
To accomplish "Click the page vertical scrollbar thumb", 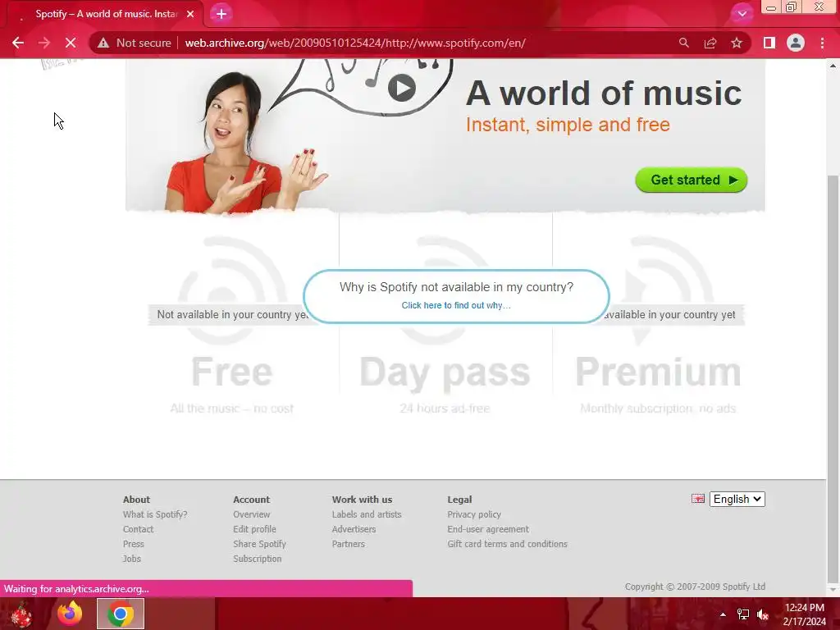I will click(x=833, y=379).
